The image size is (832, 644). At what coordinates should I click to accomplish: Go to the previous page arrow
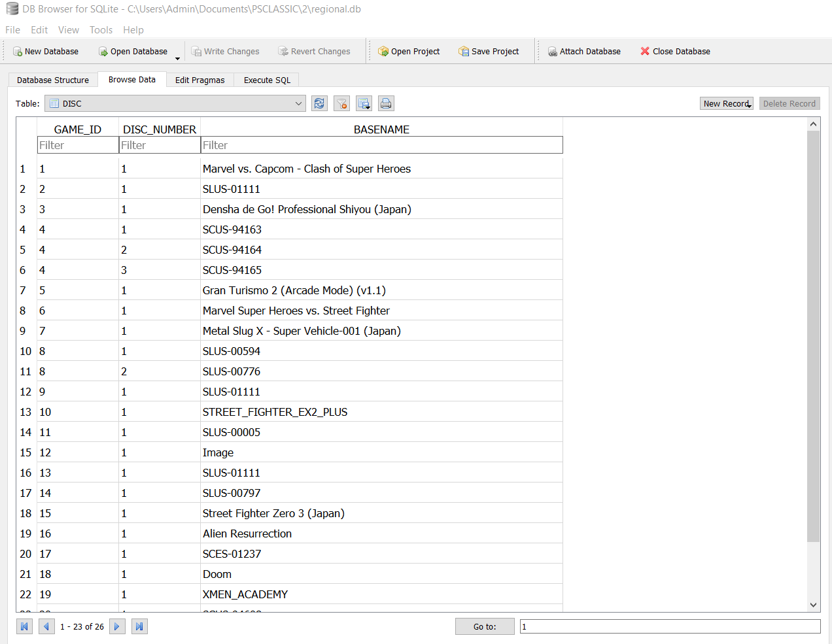tap(46, 626)
